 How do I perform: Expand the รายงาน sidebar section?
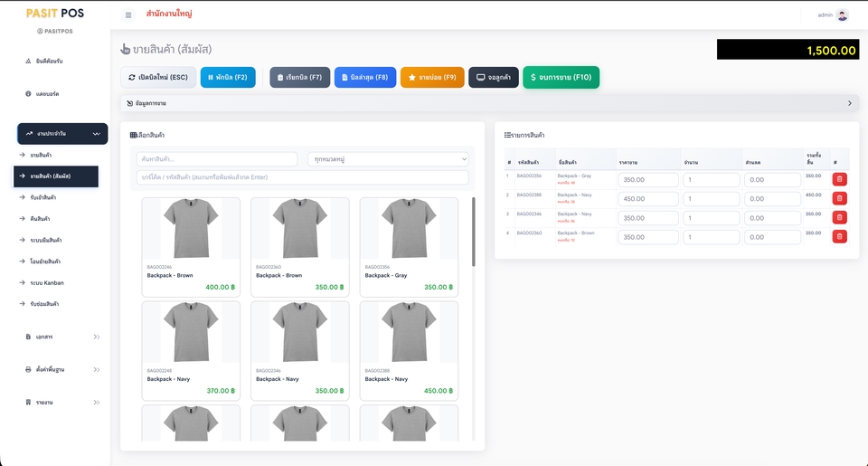62,402
